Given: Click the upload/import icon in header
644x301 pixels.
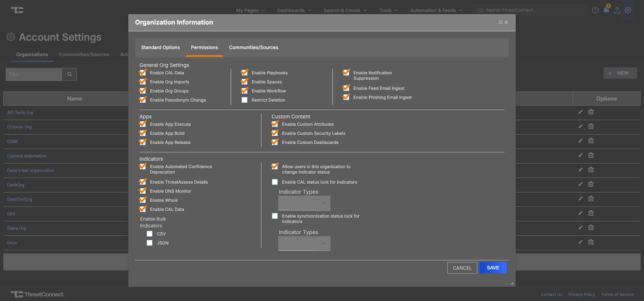Looking at the screenshot, I should click(x=617, y=10).
